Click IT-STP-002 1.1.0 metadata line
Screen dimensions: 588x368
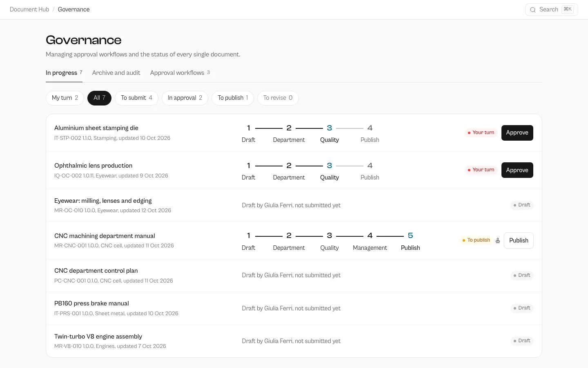(112, 138)
